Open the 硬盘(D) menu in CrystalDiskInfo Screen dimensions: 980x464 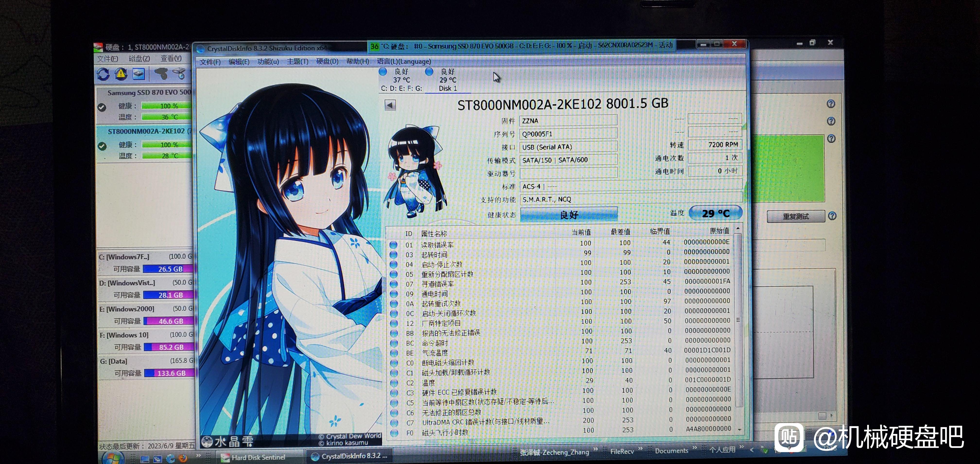pos(327,61)
